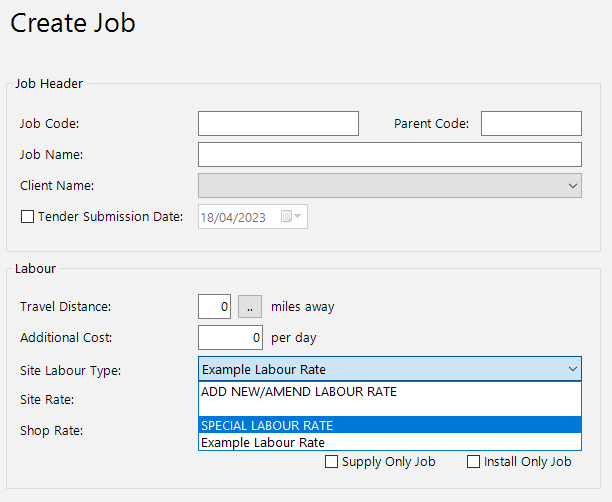Focus the Parent Code text box
The image size is (612, 502).
pyautogui.click(x=531, y=123)
